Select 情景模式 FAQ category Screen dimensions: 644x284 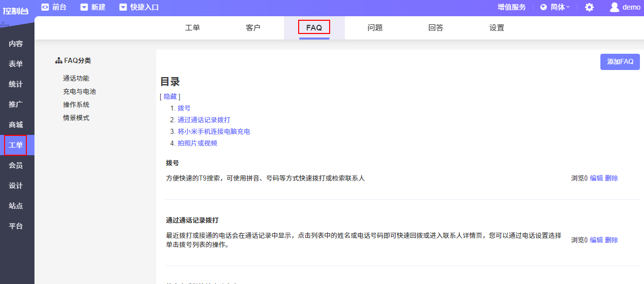click(76, 118)
